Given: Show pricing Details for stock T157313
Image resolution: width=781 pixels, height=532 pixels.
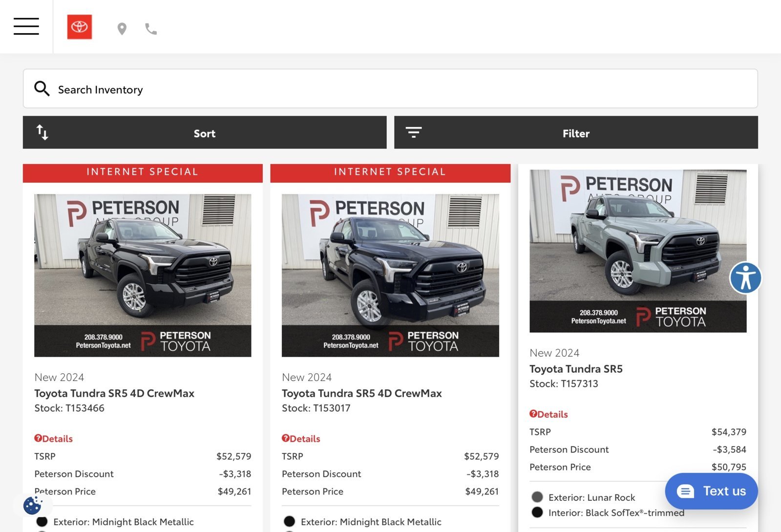Looking at the screenshot, I should point(549,414).
